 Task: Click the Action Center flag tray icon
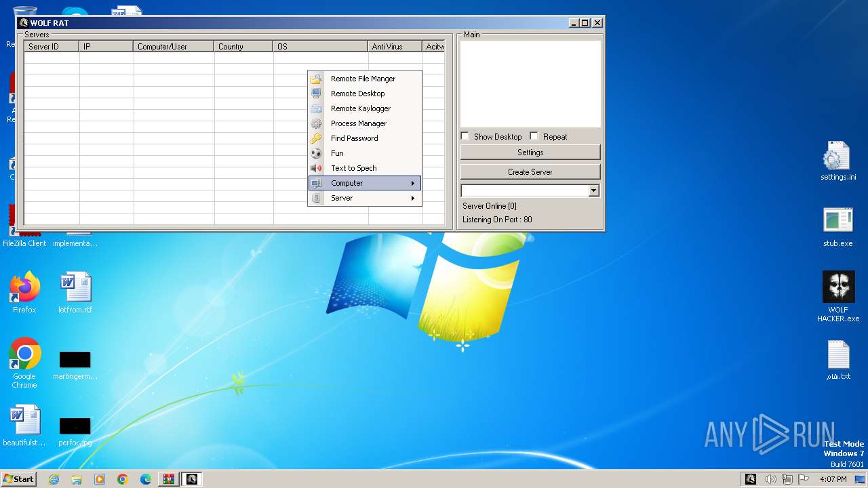click(803, 479)
